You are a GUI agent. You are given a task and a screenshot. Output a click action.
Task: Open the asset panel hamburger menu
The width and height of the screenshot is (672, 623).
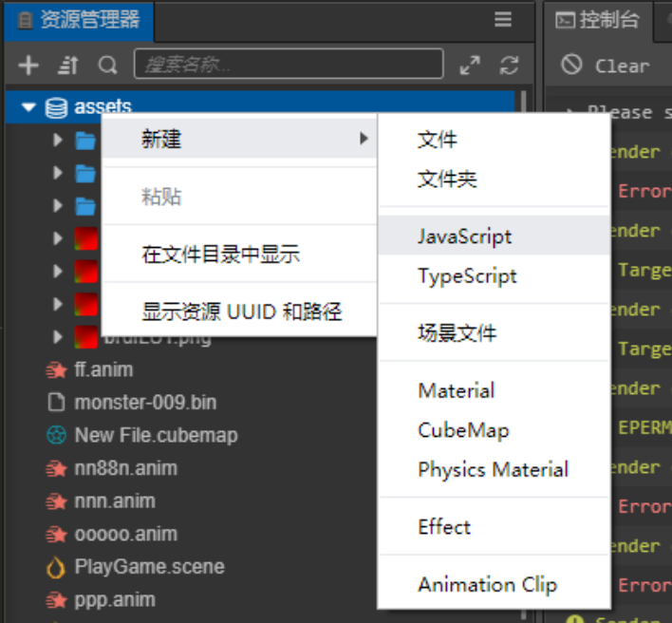pyautogui.click(x=503, y=20)
